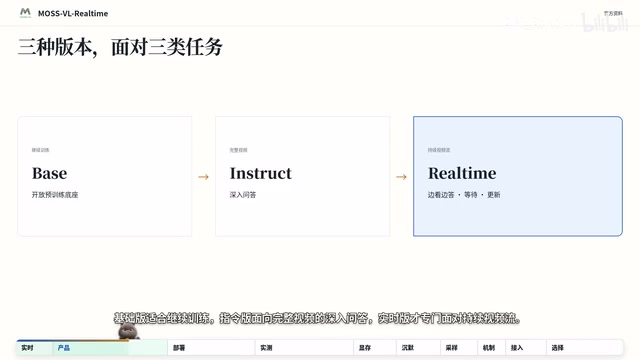Click the subtitle line starting with 基础版适合继续训练

(317, 318)
